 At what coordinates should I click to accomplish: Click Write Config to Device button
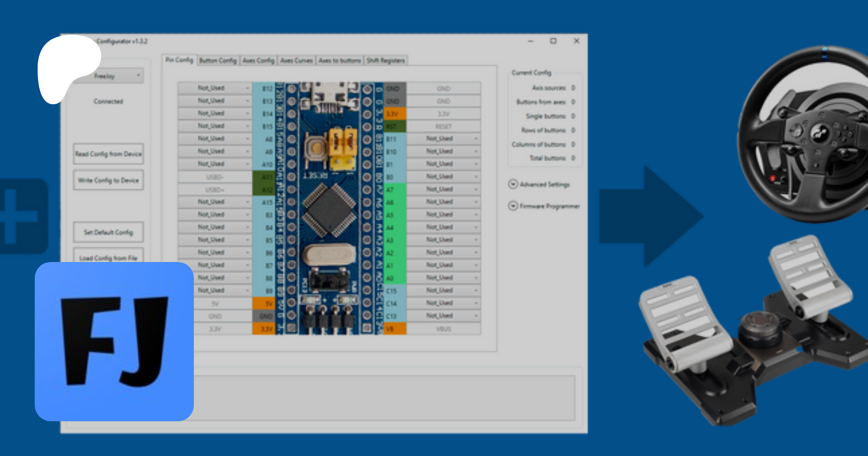pyautogui.click(x=108, y=180)
